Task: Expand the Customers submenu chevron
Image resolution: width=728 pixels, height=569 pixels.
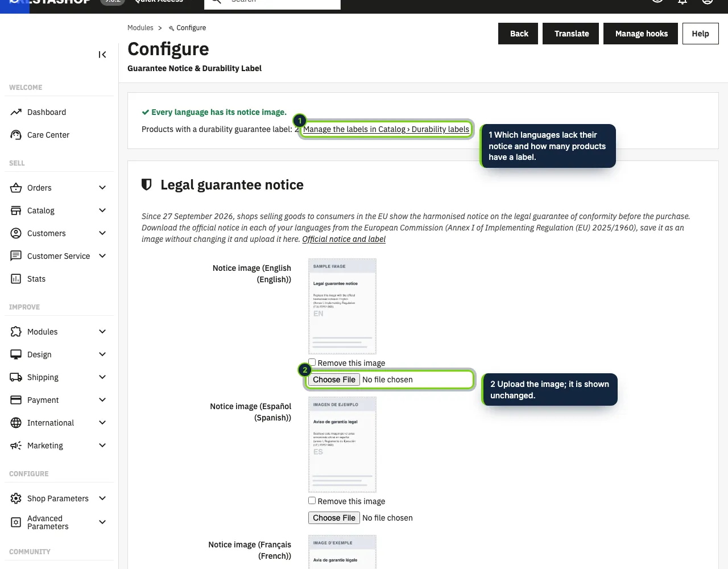Action: click(102, 233)
